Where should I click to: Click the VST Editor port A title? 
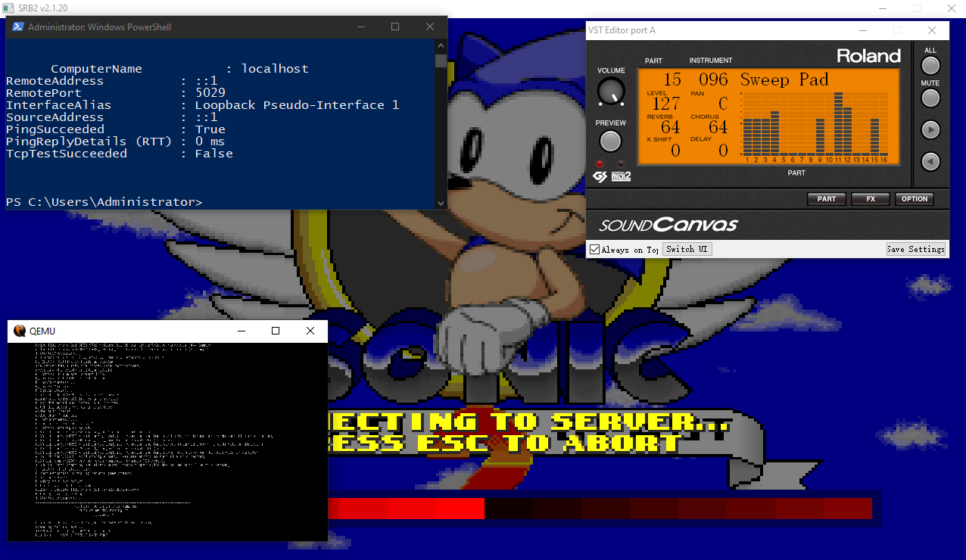622,30
